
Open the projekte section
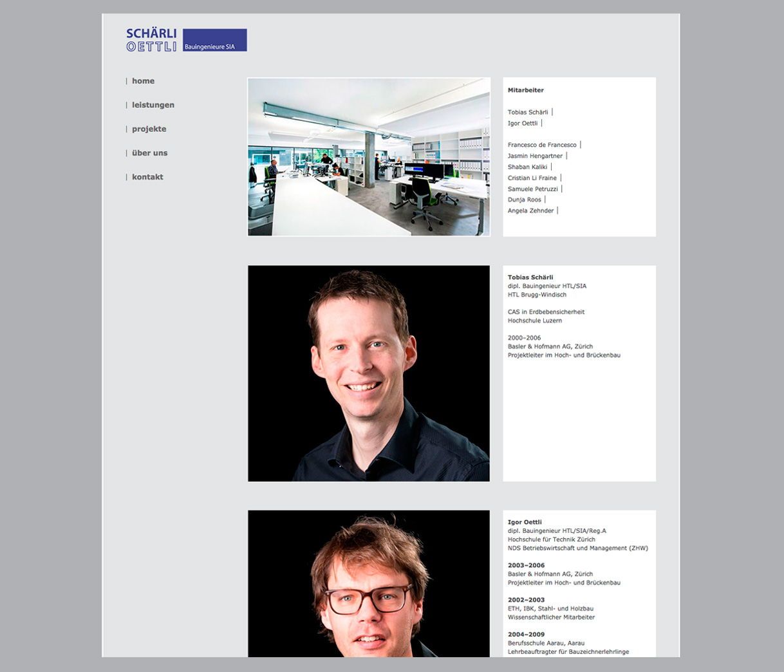click(x=149, y=129)
